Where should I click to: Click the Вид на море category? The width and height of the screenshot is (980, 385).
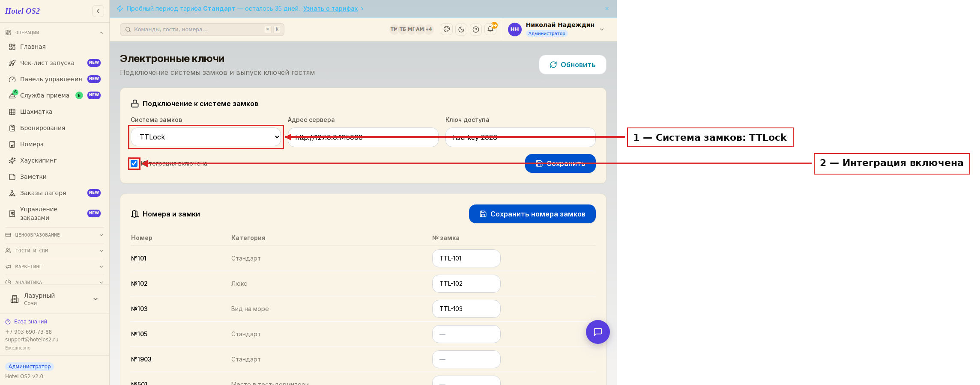(x=250, y=309)
